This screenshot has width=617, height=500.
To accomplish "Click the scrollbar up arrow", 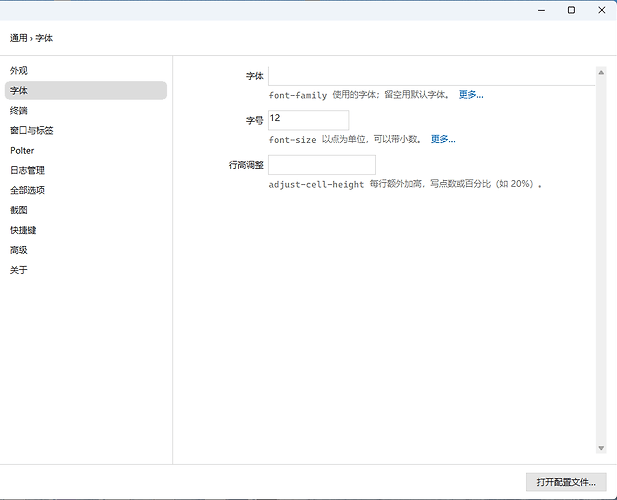I will [x=601, y=72].
